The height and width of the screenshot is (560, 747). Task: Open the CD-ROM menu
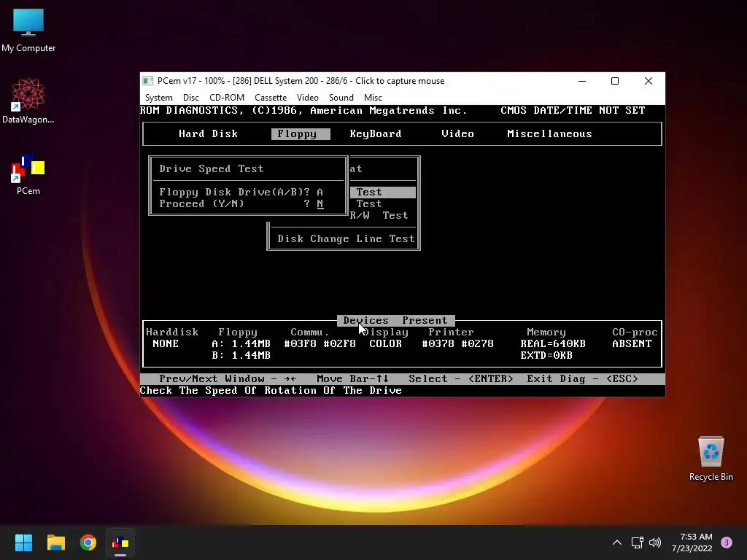(x=227, y=98)
